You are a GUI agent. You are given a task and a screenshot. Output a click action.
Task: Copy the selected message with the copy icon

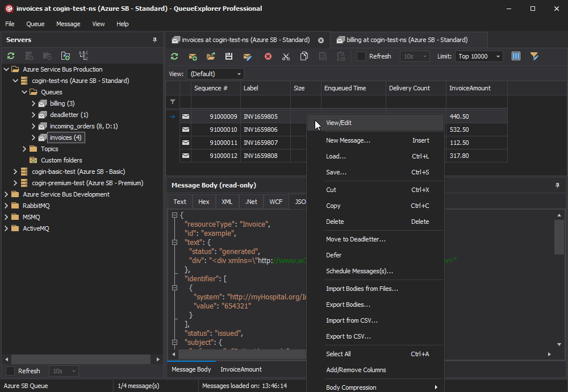point(304,56)
